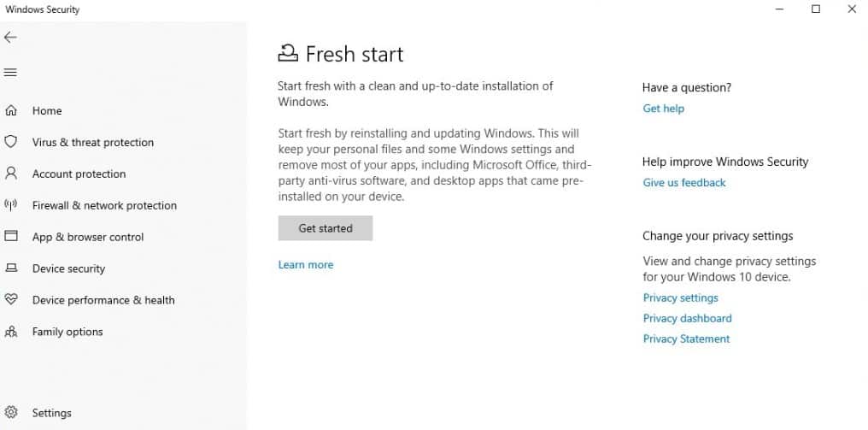Screen dimensions: 868x430
Task: Click the Home house icon
Action: (x=11, y=111)
